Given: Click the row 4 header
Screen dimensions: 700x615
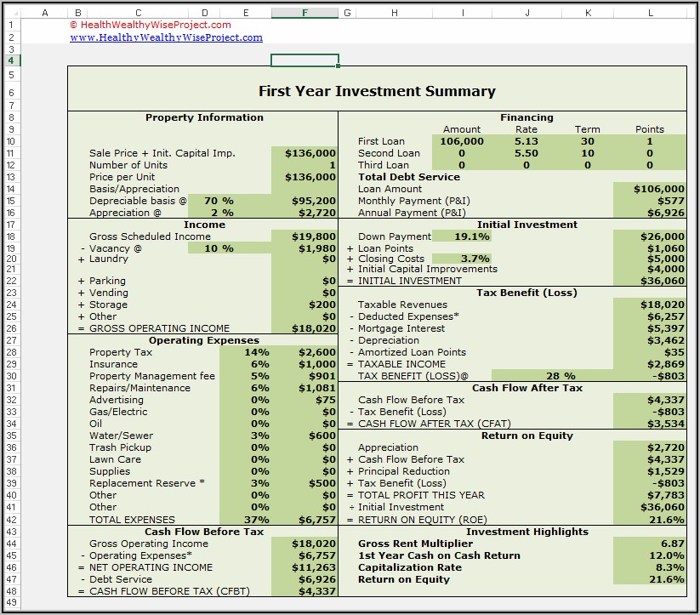Looking at the screenshot, I should tap(10, 60).
